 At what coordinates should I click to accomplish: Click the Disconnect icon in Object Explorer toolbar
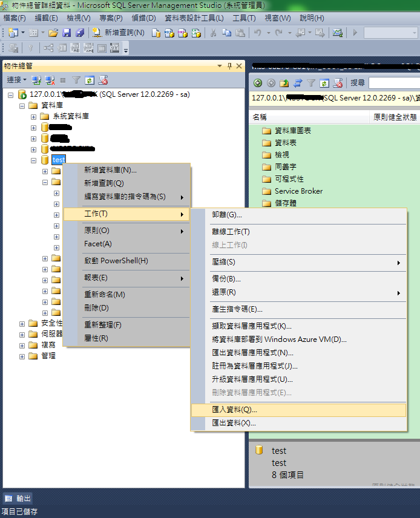coord(50,80)
